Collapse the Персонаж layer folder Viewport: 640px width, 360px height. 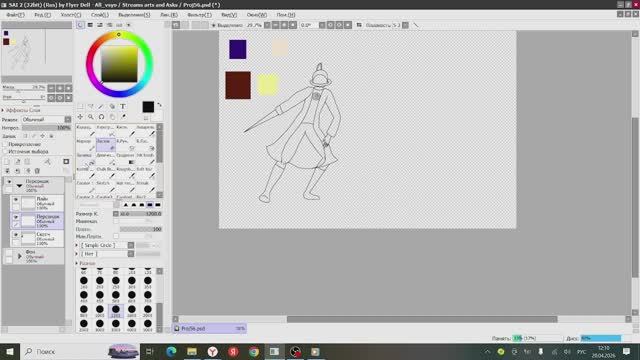tap(19, 186)
